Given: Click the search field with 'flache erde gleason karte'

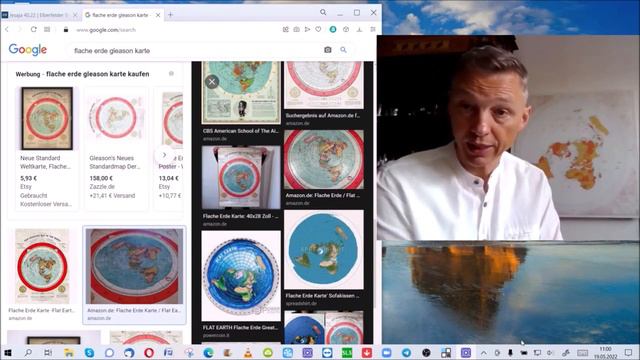Looking at the screenshot, I should [x=196, y=51].
